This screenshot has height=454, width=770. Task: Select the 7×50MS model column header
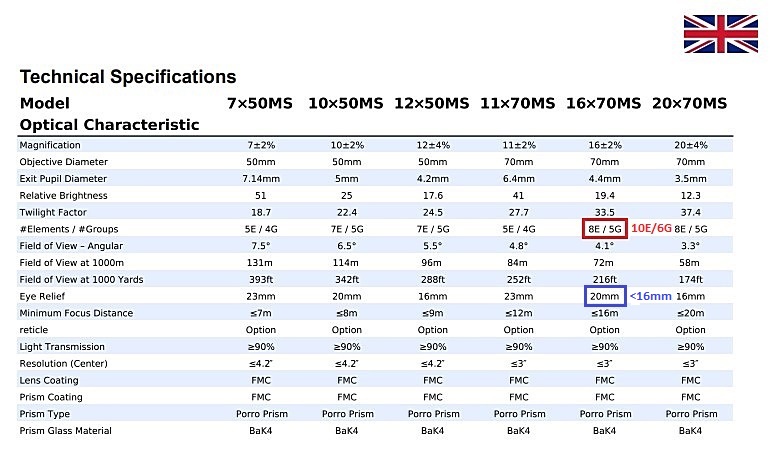click(260, 104)
